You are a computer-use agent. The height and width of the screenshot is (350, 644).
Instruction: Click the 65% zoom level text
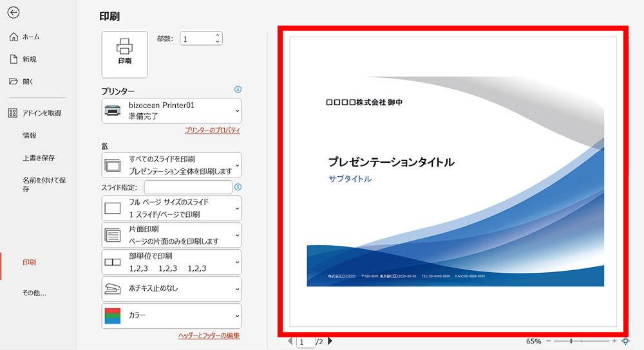[x=533, y=342]
